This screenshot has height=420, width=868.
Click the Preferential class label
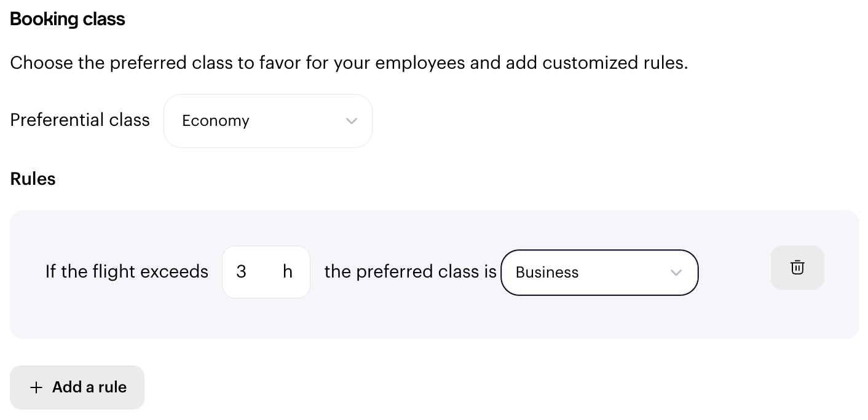(x=80, y=120)
